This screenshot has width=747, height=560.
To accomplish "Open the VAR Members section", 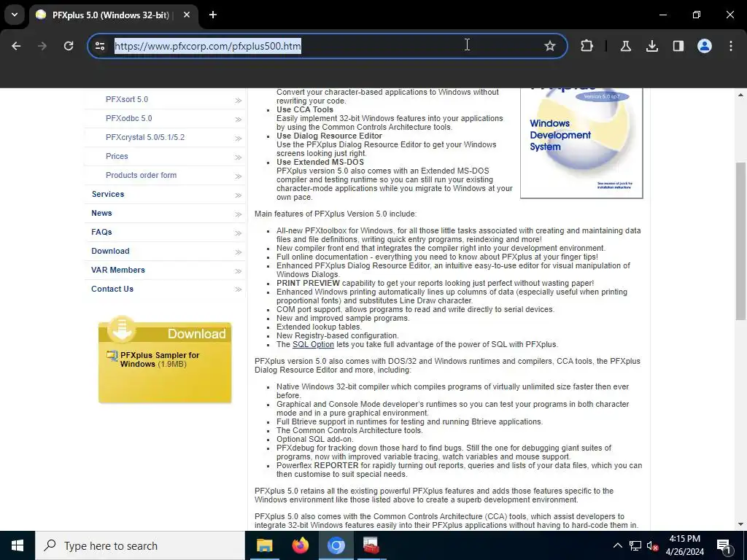I will (117, 270).
